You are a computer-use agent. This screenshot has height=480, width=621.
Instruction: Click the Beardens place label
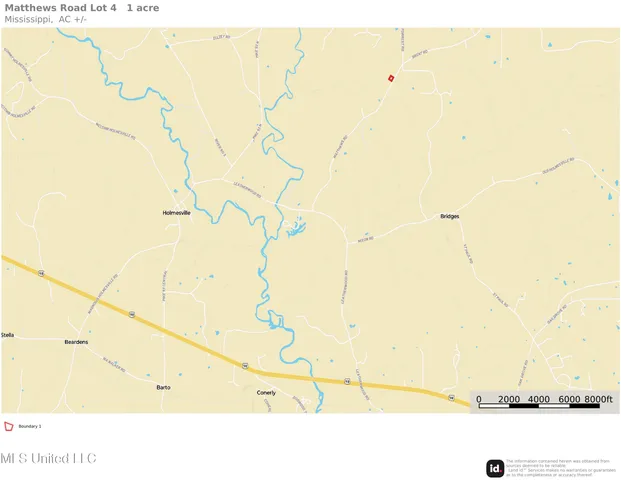click(x=76, y=342)
